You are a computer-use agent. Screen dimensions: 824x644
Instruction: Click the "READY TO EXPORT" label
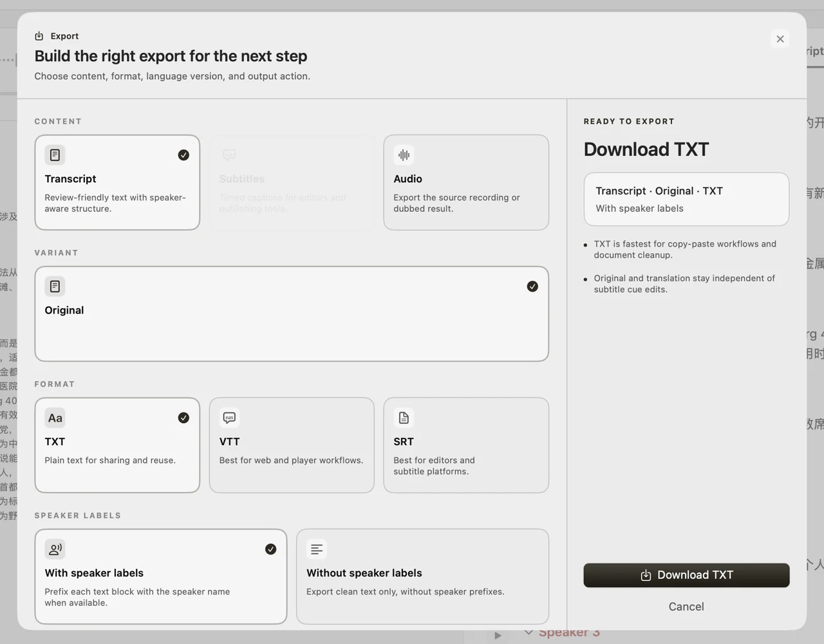point(629,121)
